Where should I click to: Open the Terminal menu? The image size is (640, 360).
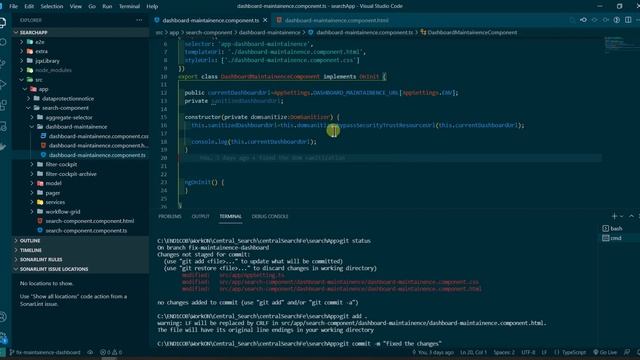[x=129, y=6]
